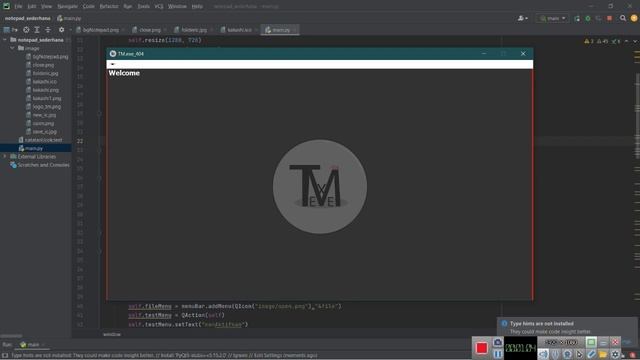Click the editor vertical scrollbar
The height and width of the screenshot is (360, 640).
637,116
